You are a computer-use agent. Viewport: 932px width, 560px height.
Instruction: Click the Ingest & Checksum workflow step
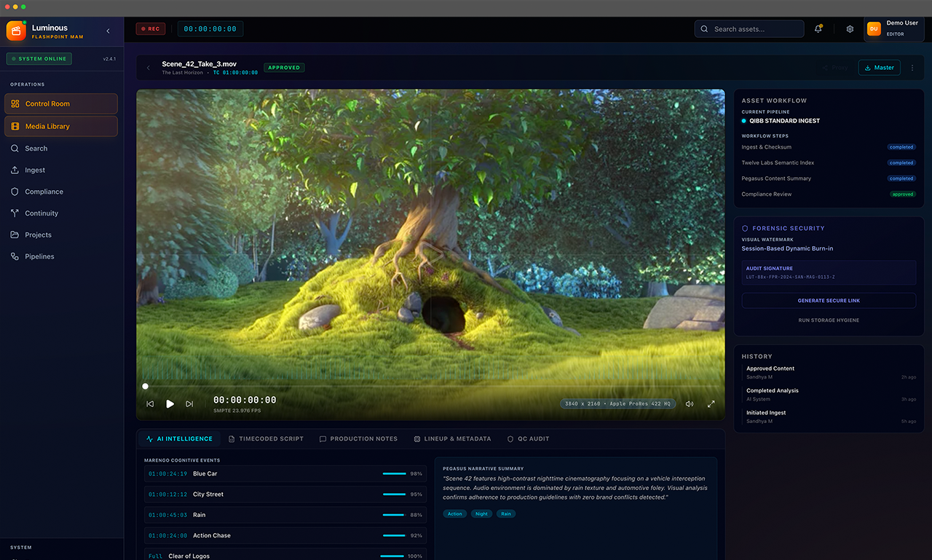pos(829,147)
